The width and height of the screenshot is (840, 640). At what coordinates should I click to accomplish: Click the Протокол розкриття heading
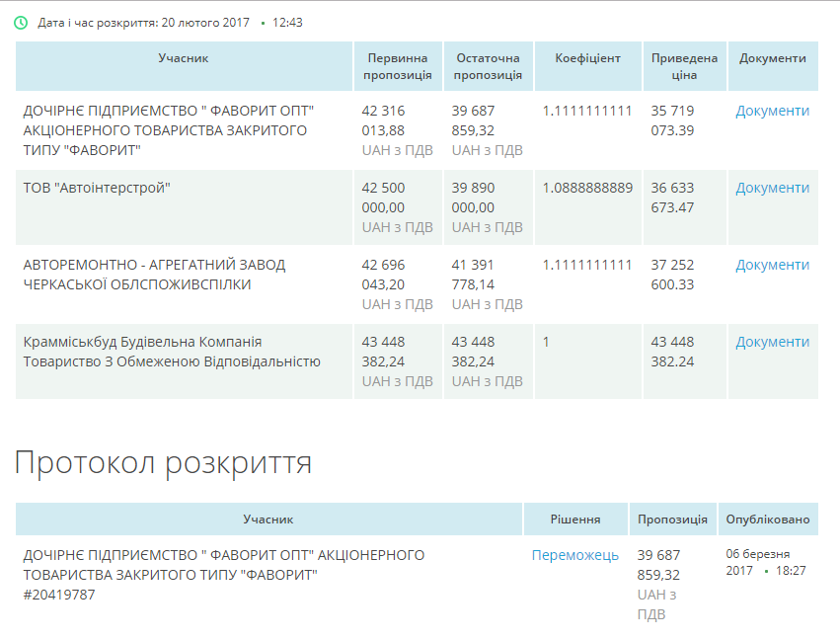(x=163, y=463)
